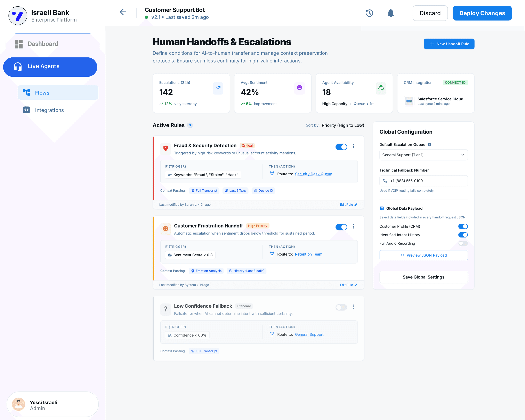Click the Escalations trend arrow icon
This screenshot has height=420, width=525.
[218, 88]
